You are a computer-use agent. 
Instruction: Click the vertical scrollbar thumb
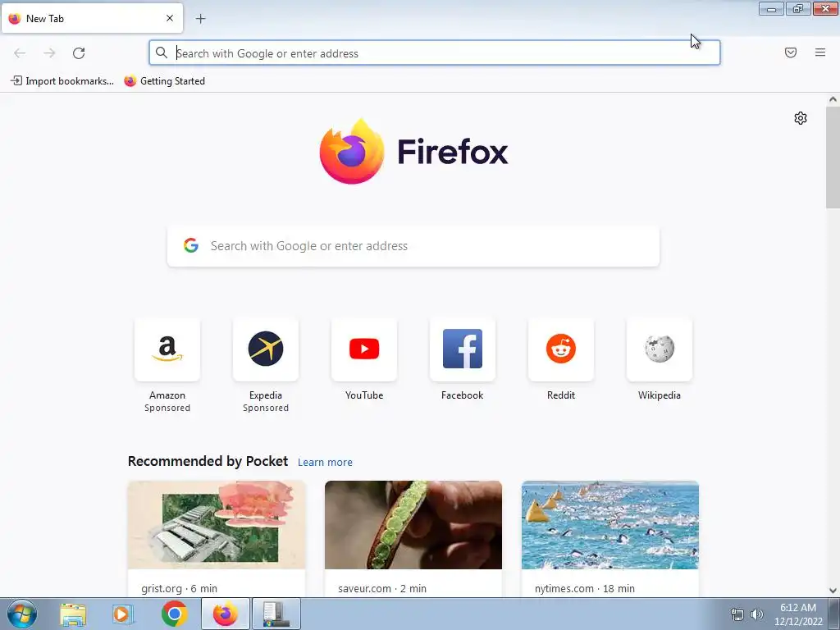833,157
